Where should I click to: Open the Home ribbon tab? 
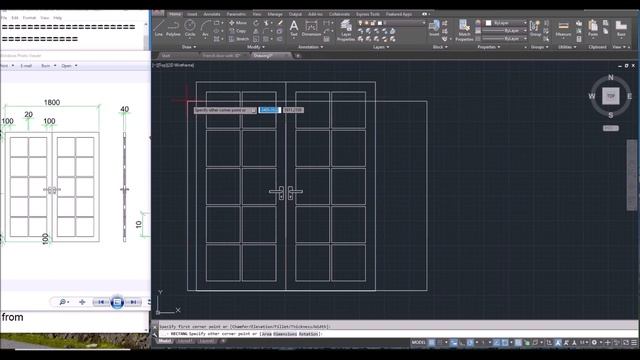[x=175, y=14]
